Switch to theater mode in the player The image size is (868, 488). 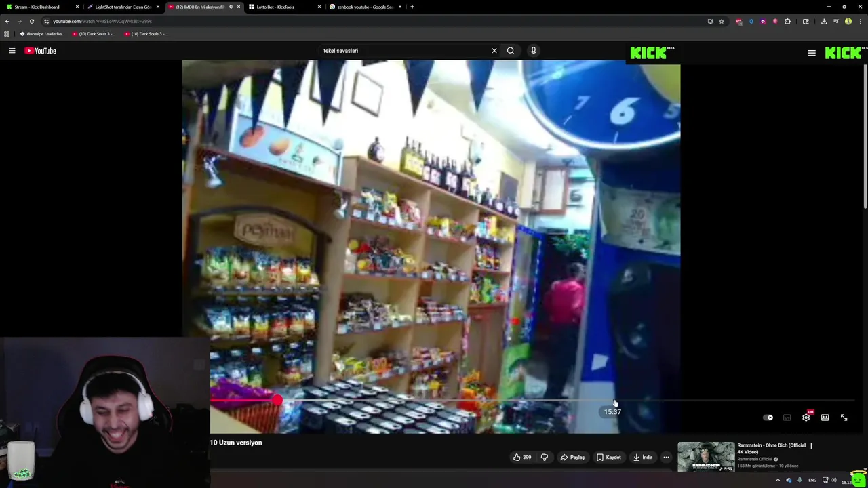[825, 418]
